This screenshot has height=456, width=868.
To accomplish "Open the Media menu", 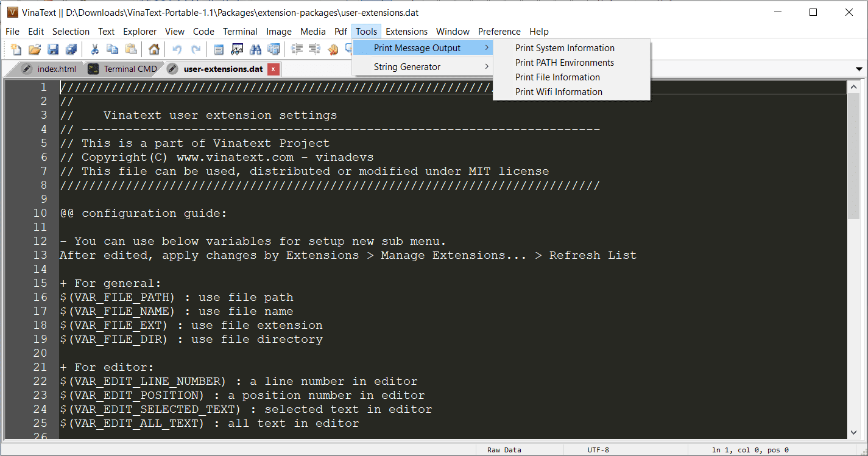I will (x=313, y=32).
